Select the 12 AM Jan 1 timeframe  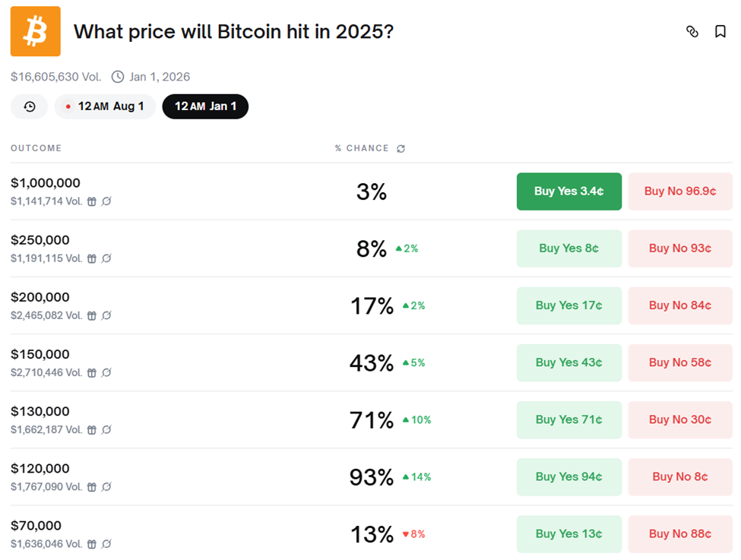205,106
